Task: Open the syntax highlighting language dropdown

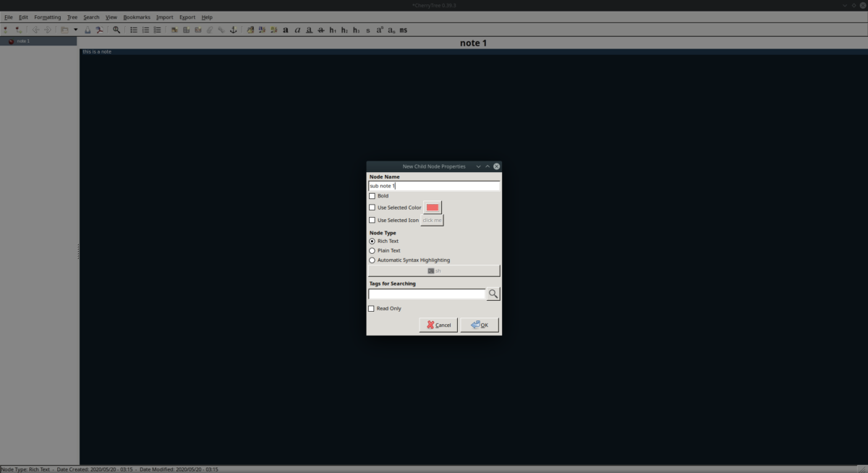Action: pyautogui.click(x=434, y=270)
